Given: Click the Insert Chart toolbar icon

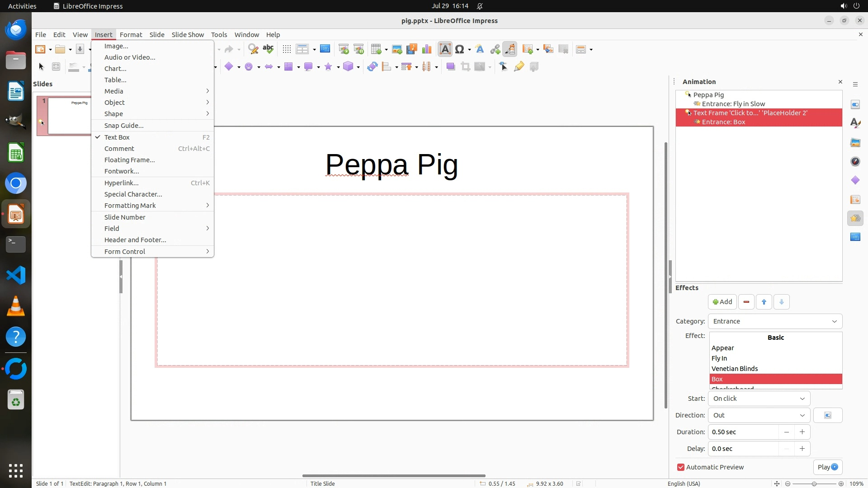Looking at the screenshot, I should pyautogui.click(x=426, y=49).
